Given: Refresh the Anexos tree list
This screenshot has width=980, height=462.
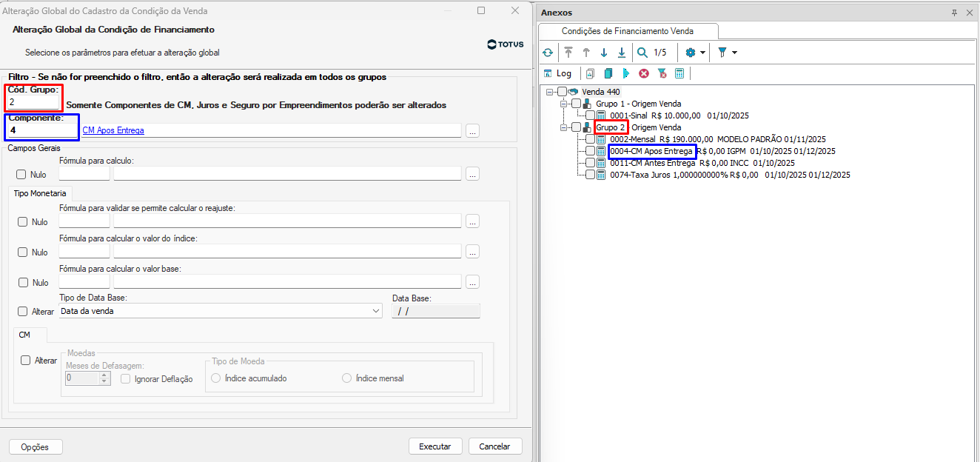Looking at the screenshot, I should [548, 53].
